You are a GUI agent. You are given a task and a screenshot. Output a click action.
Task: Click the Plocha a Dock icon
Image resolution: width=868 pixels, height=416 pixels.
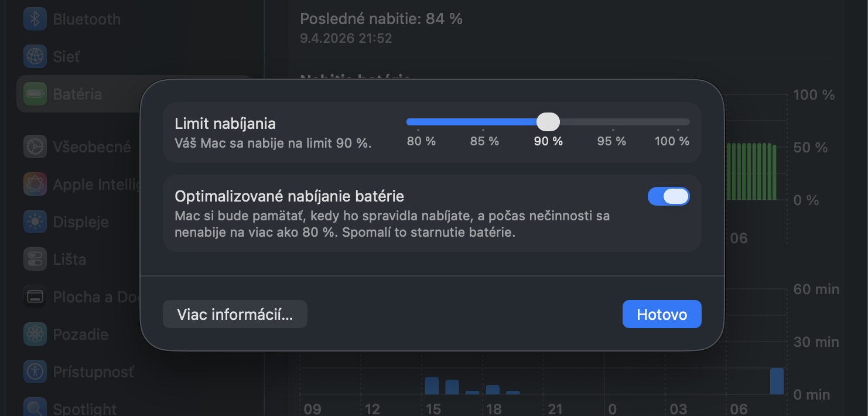(x=35, y=297)
